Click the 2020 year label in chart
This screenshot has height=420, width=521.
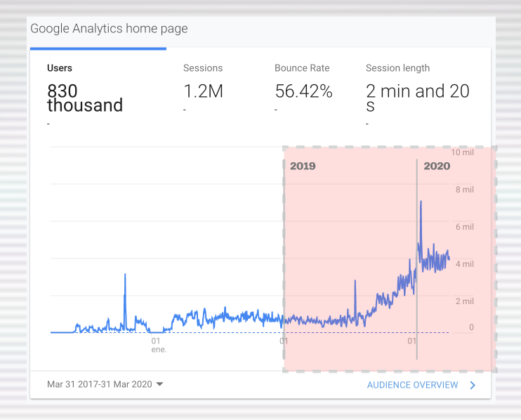(x=437, y=166)
